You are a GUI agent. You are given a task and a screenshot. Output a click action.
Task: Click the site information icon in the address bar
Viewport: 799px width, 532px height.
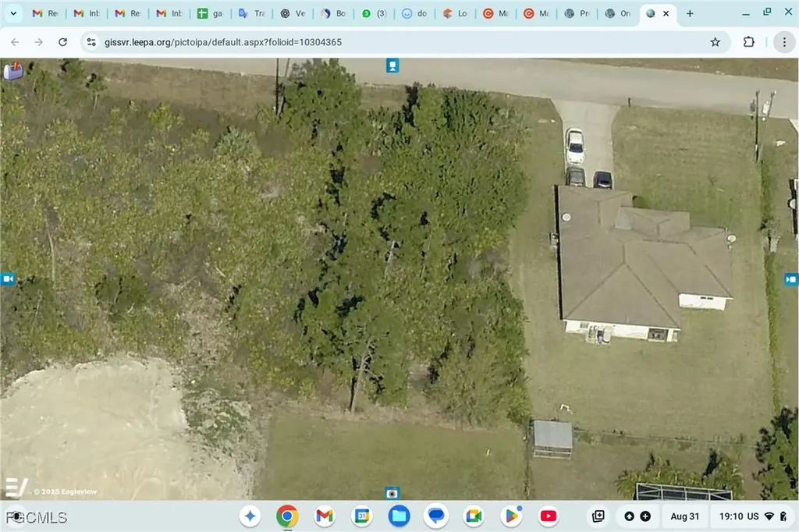click(x=93, y=42)
